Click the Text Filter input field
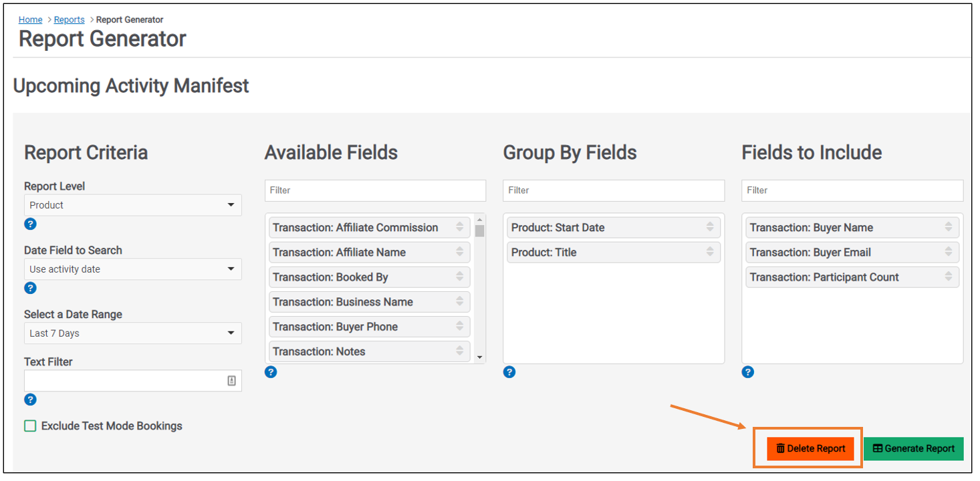The image size is (980, 481). 133,381
